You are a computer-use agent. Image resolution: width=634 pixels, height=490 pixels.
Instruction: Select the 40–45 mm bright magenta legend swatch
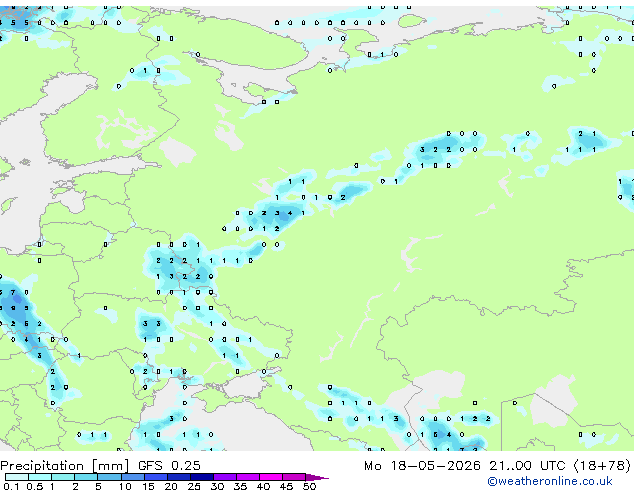pyautogui.click(x=271, y=477)
